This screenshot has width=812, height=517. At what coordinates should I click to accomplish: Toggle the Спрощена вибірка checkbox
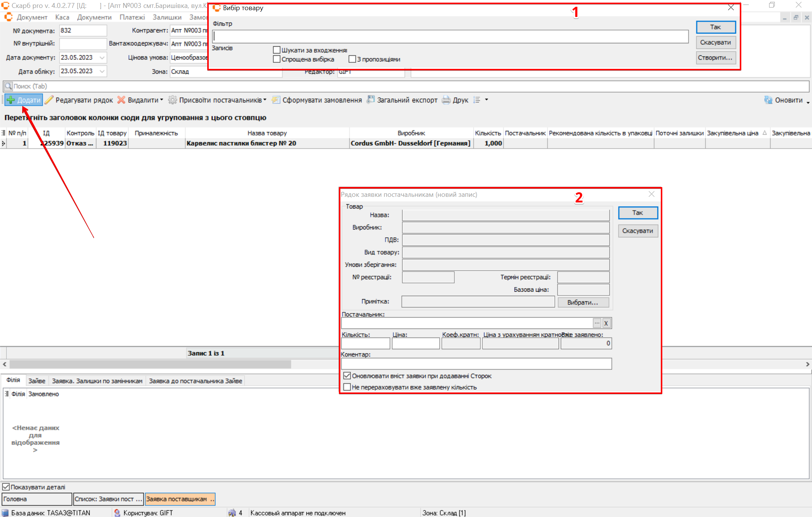pos(277,59)
